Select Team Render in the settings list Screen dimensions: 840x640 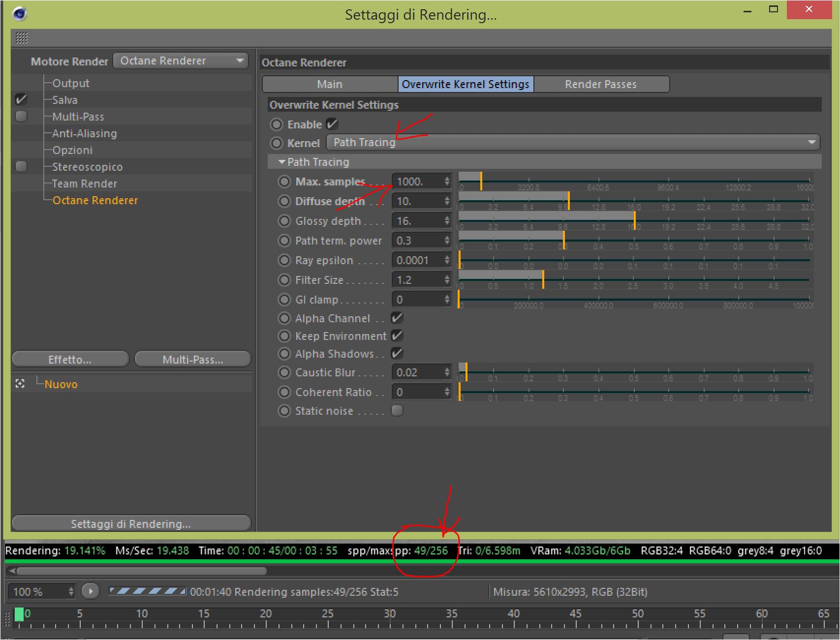(x=85, y=183)
